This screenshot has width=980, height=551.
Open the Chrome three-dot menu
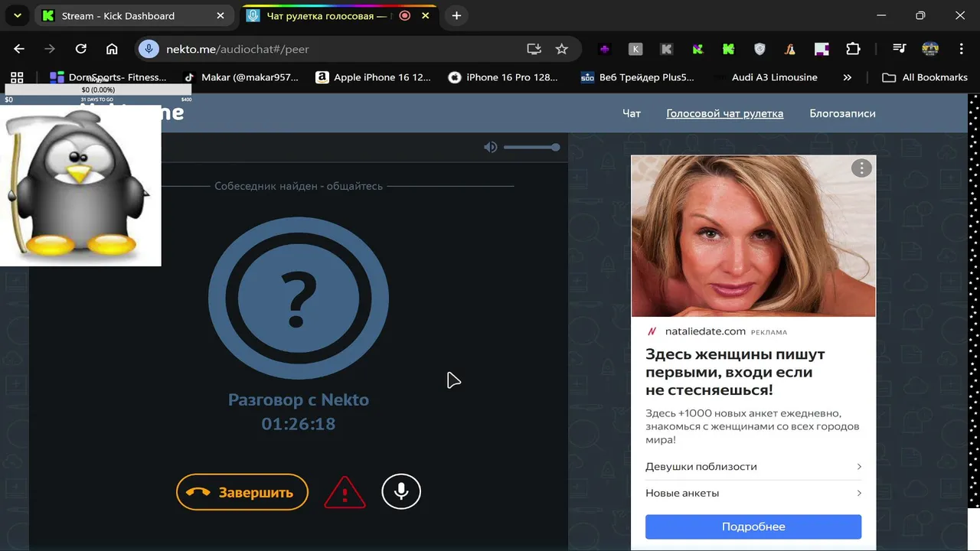click(962, 49)
